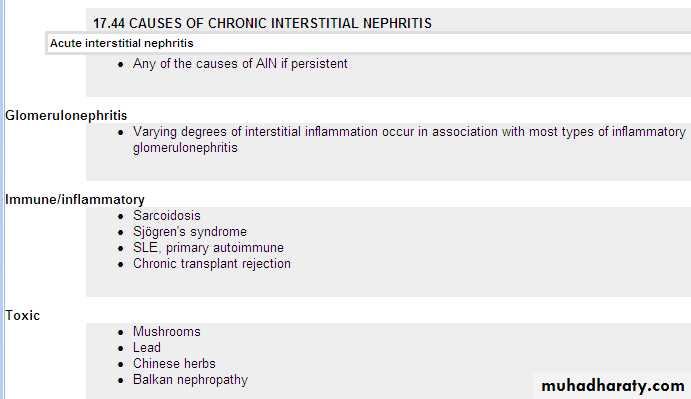Click the Glomerulonephritis heading
The image size is (691, 399).
point(66,116)
